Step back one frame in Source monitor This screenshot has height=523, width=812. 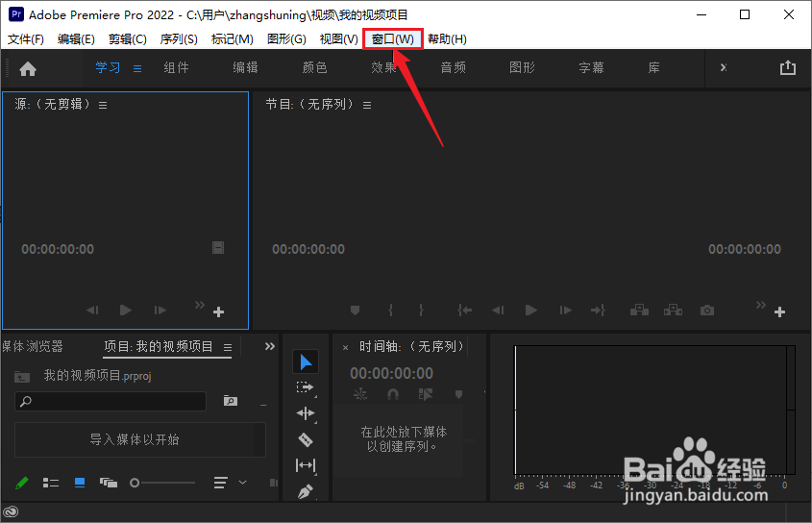tap(92, 311)
